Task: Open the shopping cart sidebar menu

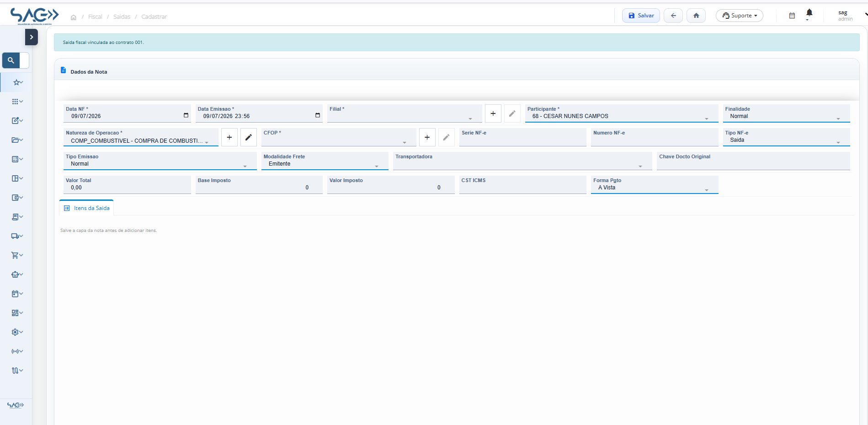Action: coord(17,255)
